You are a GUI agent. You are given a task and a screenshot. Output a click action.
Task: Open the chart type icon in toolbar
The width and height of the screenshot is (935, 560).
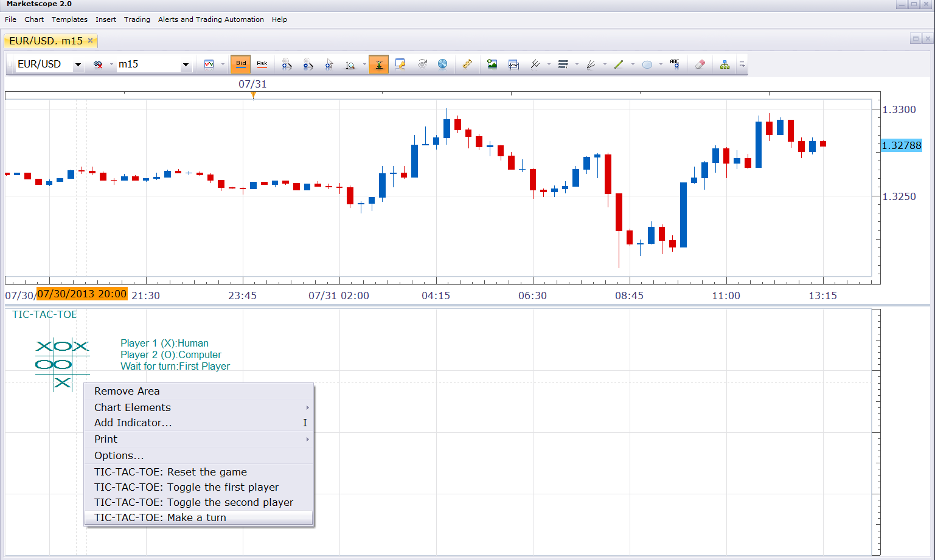[209, 64]
